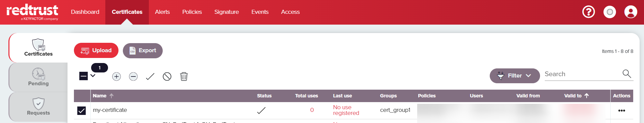The image size is (644, 123).
Task: Click the Upload button
Action: point(96,51)
